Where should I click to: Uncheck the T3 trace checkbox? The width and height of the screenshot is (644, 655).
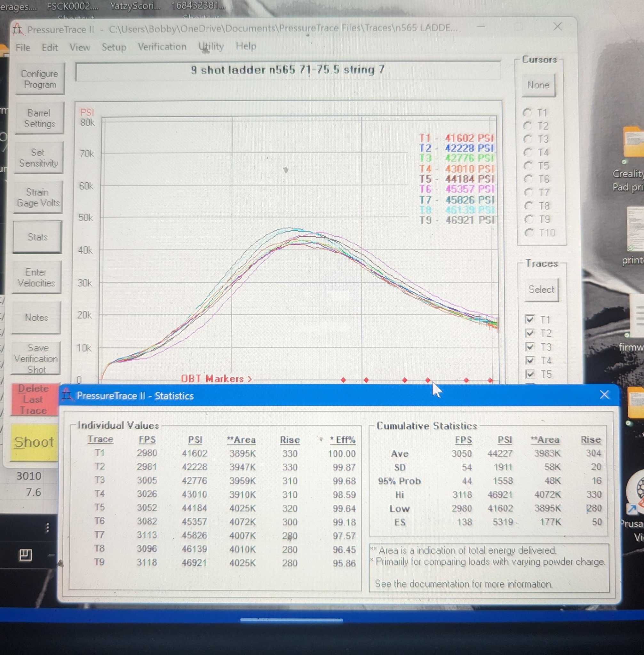pyautogui.click(x=530, y=347)
